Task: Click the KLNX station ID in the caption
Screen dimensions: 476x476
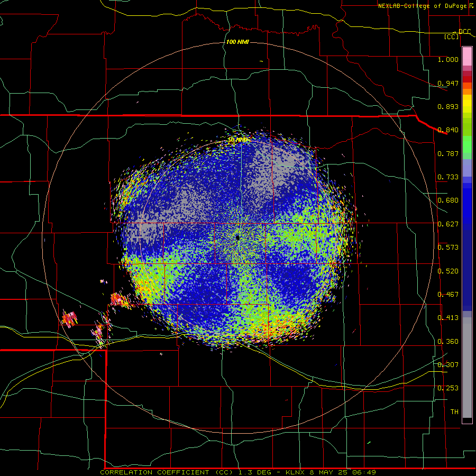Action: [296, 472]
